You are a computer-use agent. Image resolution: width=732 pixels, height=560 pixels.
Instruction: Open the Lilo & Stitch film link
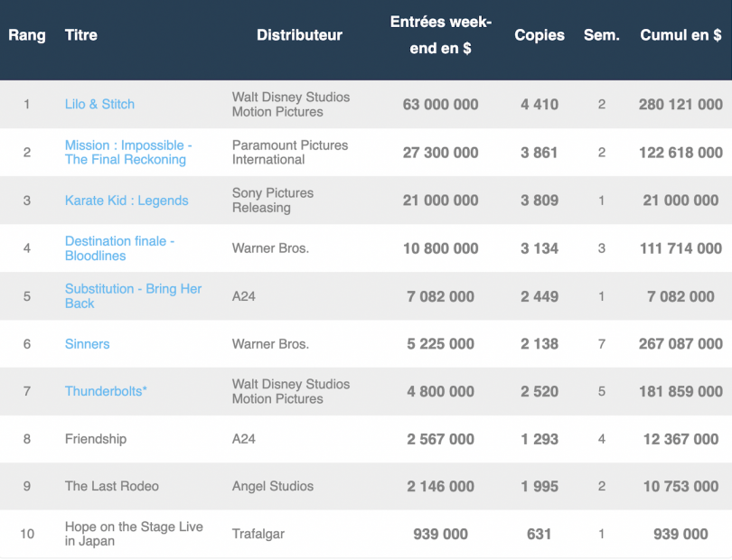coord(99,104)
